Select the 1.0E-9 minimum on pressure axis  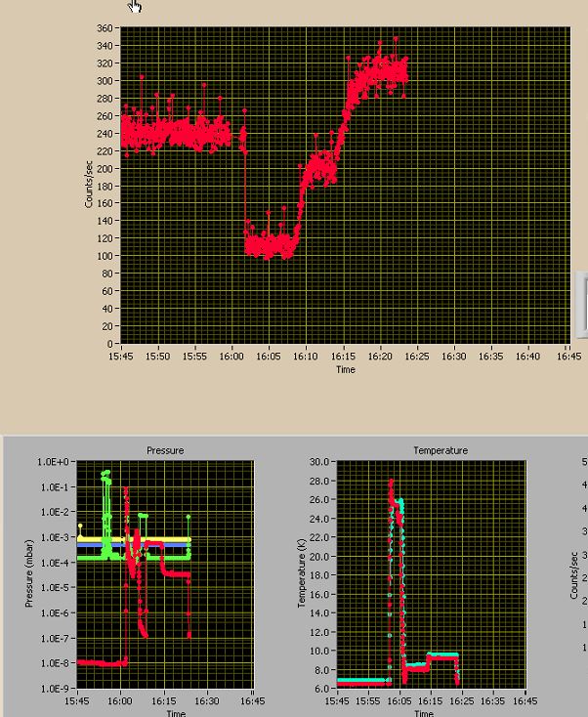point(54,689)
